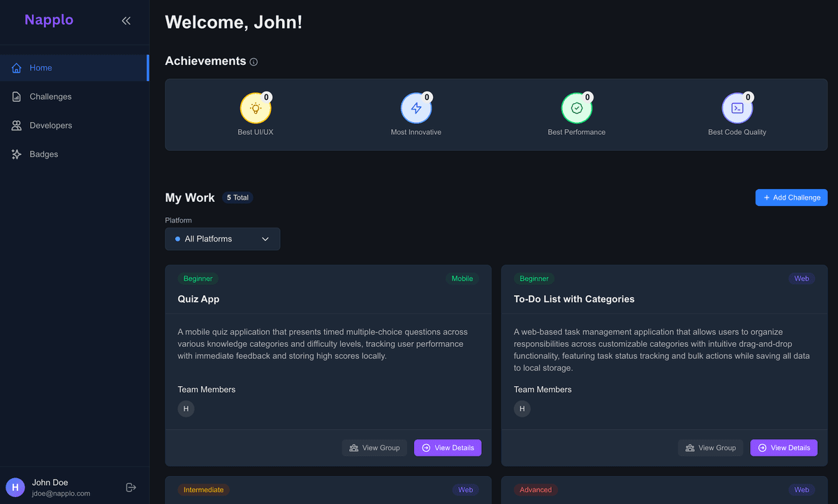Image resolution: width=838 pixels, height=504 pixels.
Task: Click View Group on the To-Do List card
Action: pos(710,447)
